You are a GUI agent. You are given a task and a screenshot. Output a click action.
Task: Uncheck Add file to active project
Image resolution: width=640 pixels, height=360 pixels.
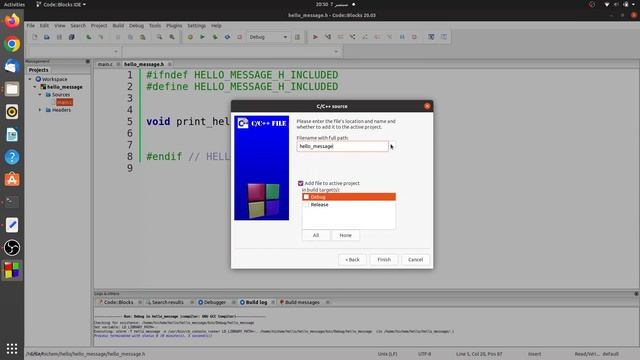click(x=300, y=183)
